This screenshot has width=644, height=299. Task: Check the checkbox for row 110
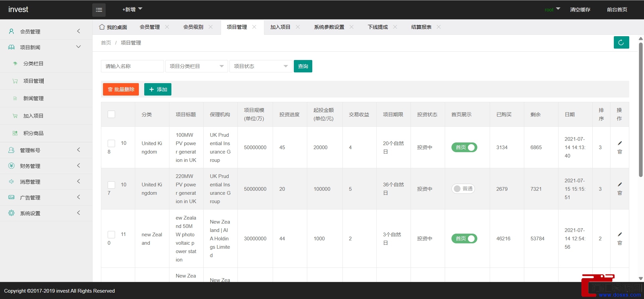[111, 235]
